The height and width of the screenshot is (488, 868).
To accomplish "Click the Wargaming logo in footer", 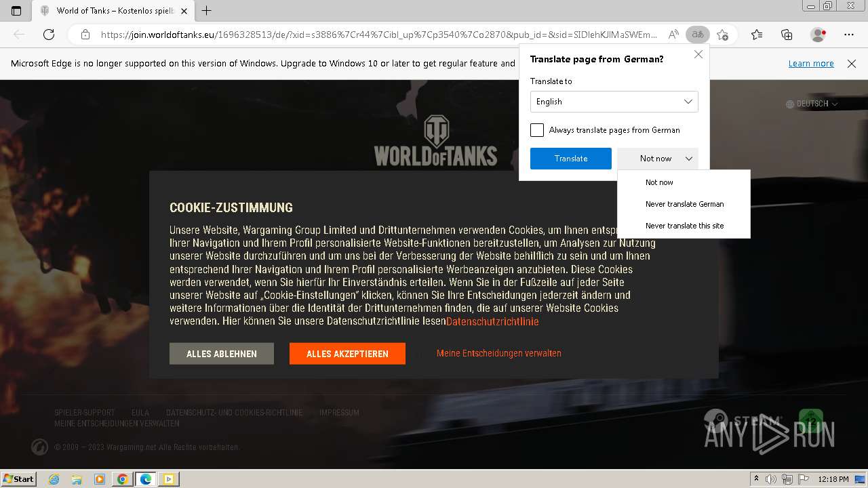I will click(x=39, y=447).
